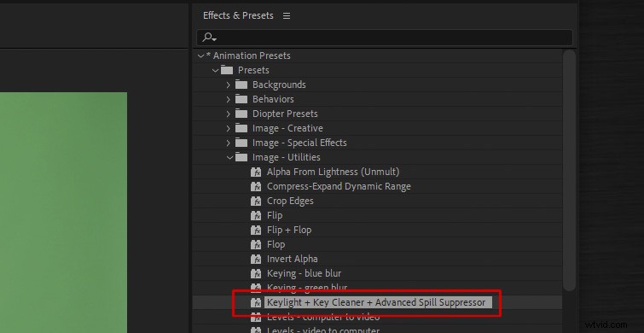Select the Image - Creative folder icon
The width and height of the screenshot is (644, 333).
coord(241,128)
